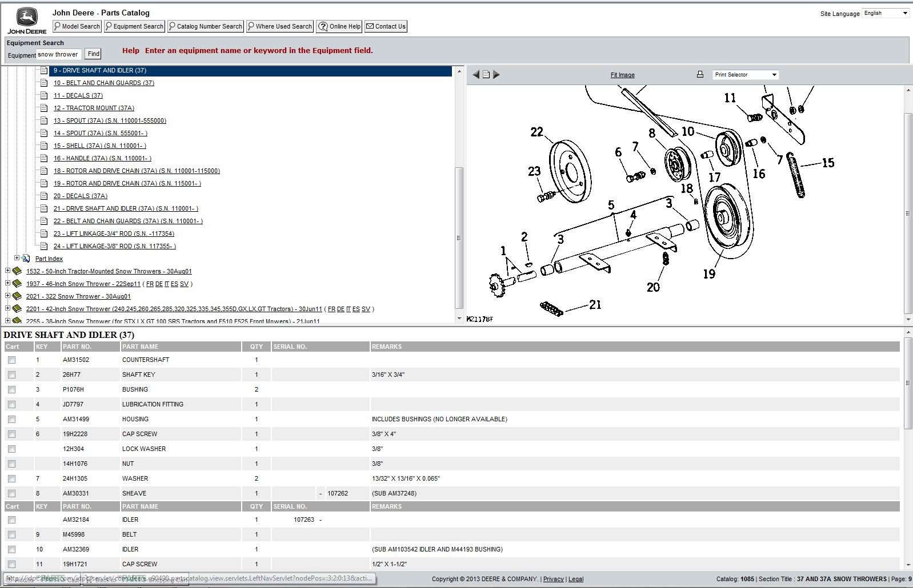
Task: Click the page list icon between arrows
Action: click(x=486, y=74)
